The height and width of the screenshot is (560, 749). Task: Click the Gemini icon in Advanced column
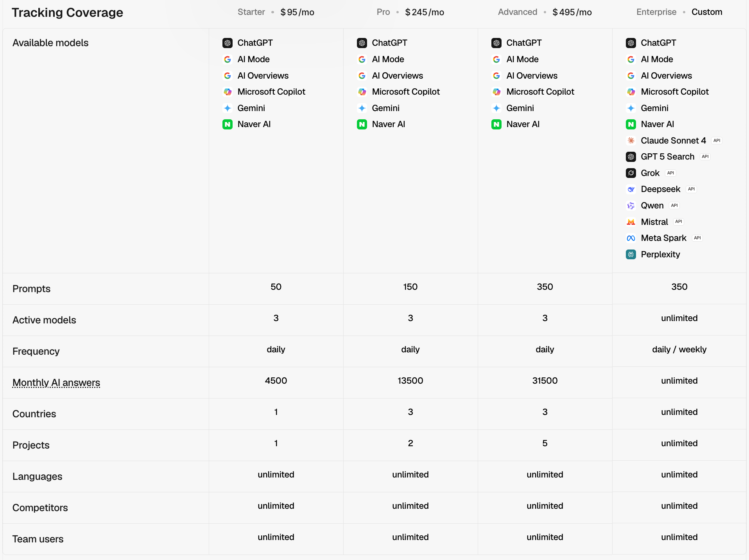pyautogui.click(x=496, y=108)
